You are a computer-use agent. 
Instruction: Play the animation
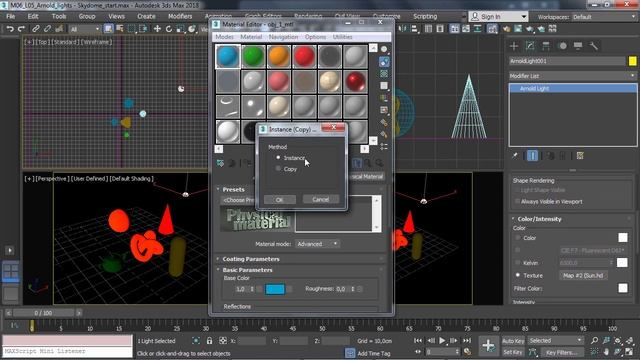(442, 340)
